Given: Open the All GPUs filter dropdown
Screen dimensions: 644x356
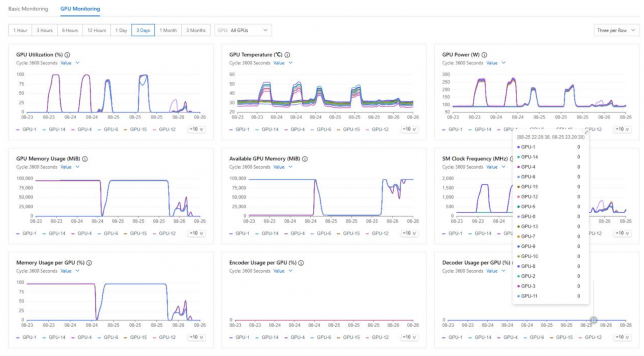Looking at the screenshot, I should tap(243, 30).
